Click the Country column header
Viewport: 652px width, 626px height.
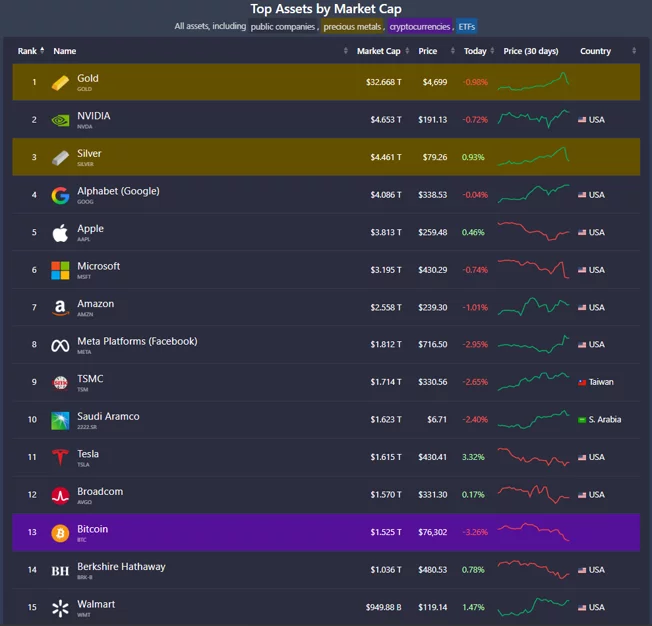595,51
